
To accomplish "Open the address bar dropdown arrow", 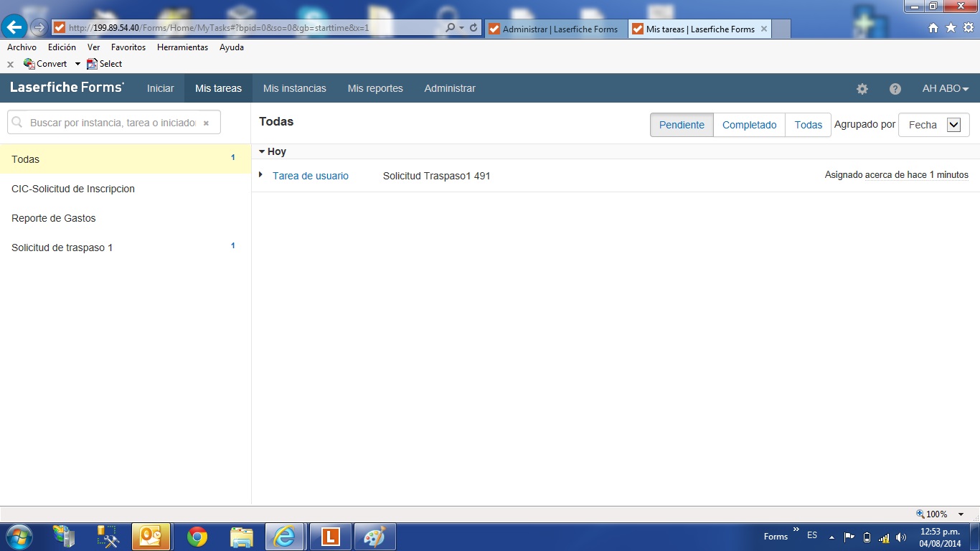I will tap(462, 28).
